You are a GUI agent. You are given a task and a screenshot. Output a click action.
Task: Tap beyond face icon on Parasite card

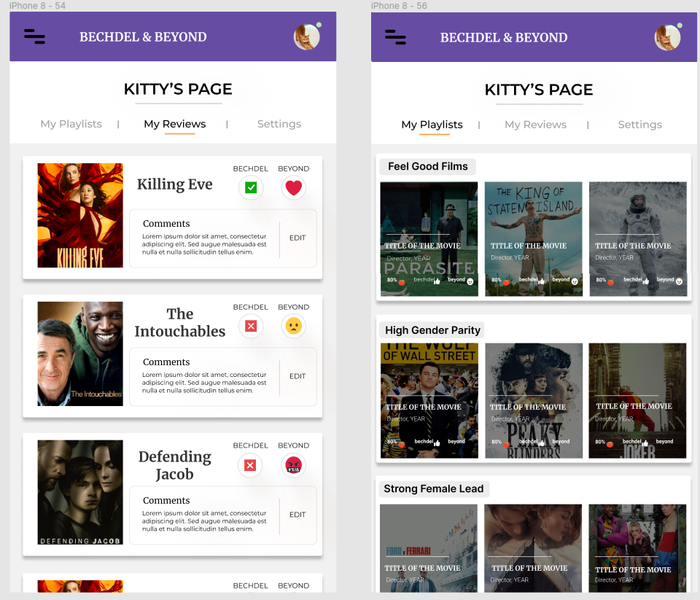470,281
